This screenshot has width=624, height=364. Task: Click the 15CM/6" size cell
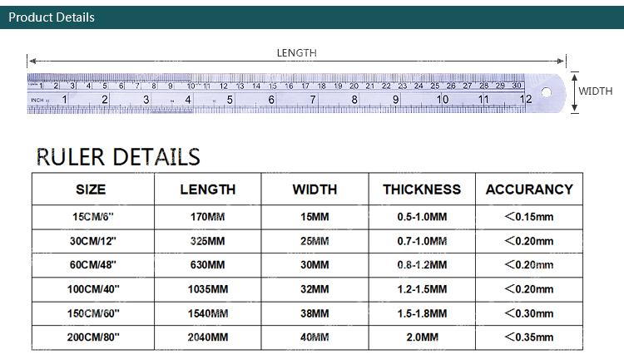point(93,217)
